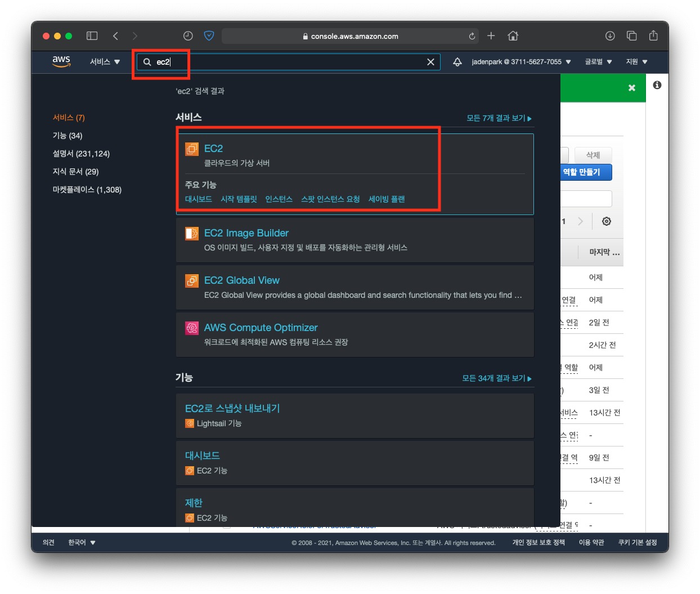Show the tab overview icon

632,36
